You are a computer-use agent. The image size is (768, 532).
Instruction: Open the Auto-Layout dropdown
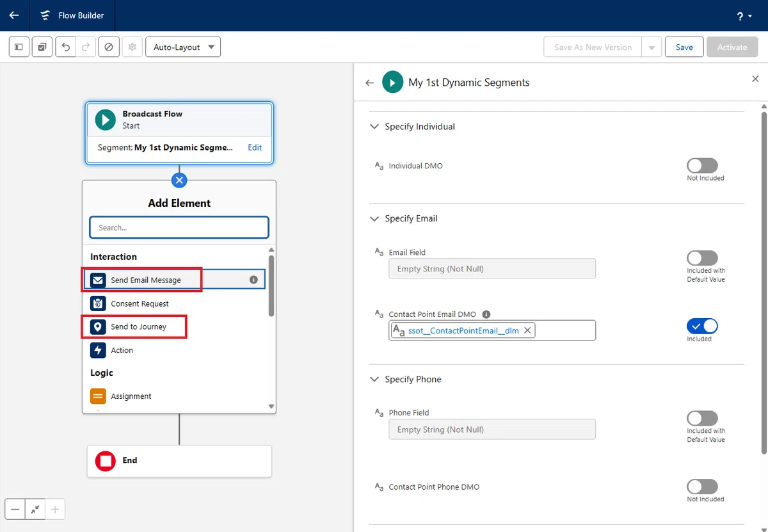[x=183, y=47]
